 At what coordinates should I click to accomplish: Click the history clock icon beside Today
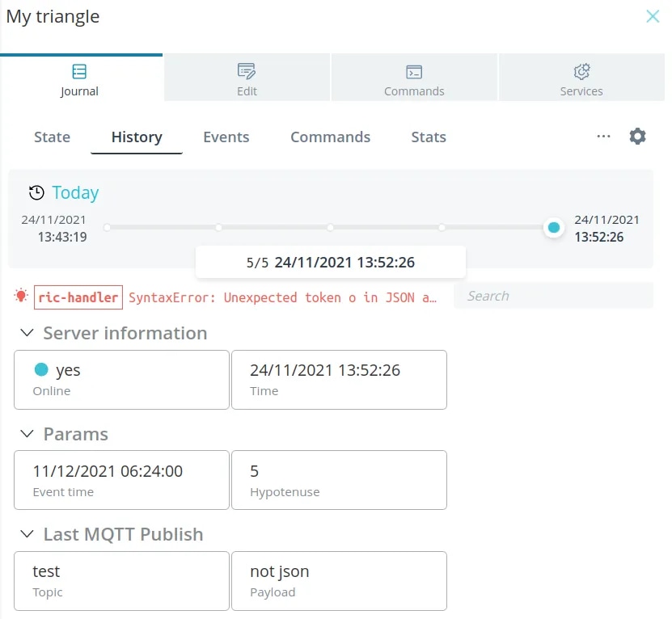(x=36, y=193)
